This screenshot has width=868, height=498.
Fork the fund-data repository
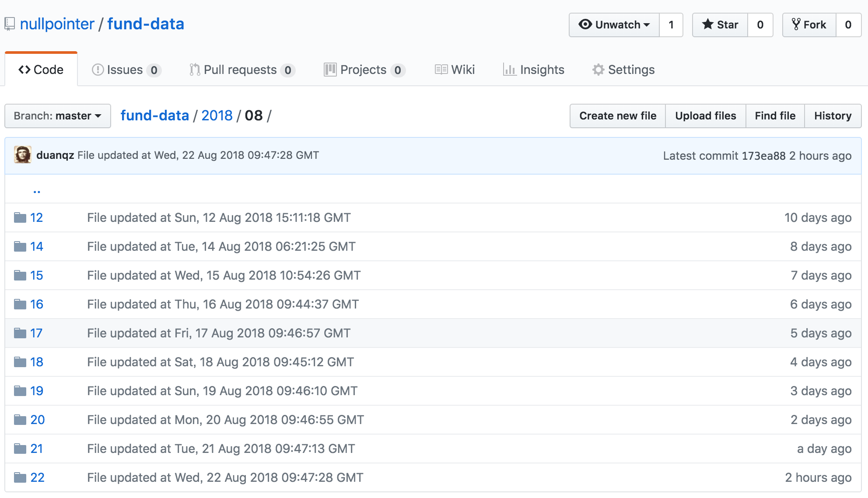pos(809,25)
